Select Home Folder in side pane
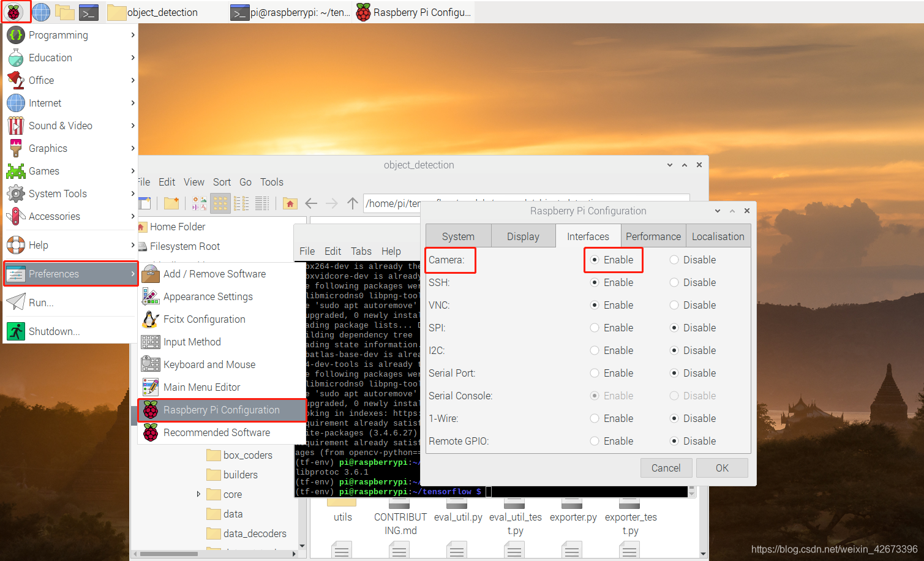 click(x=178, y=227)
